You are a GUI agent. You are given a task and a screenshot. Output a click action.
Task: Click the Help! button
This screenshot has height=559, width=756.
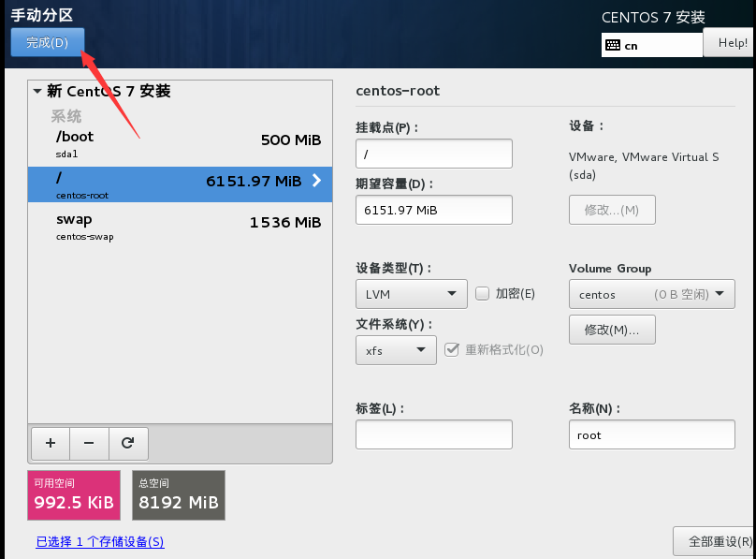pos(732,43)
